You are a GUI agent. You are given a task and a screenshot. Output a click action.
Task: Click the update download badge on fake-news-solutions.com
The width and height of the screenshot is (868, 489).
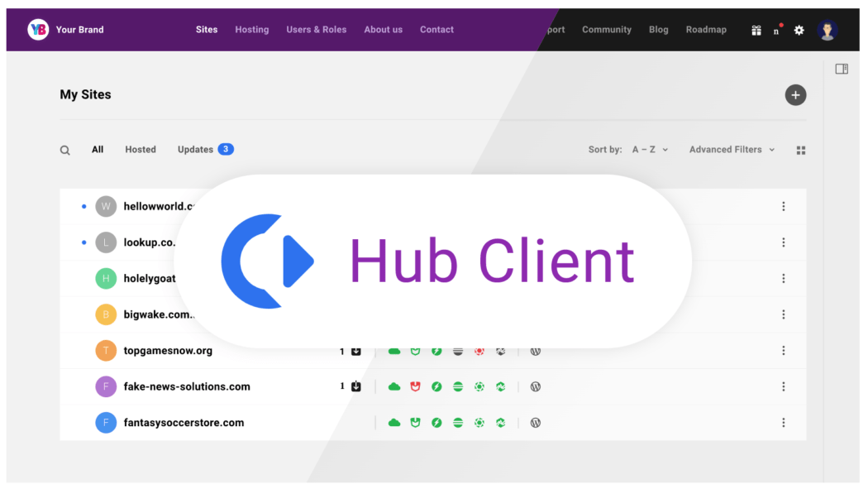pyautogui.click(x=355, y=386)
